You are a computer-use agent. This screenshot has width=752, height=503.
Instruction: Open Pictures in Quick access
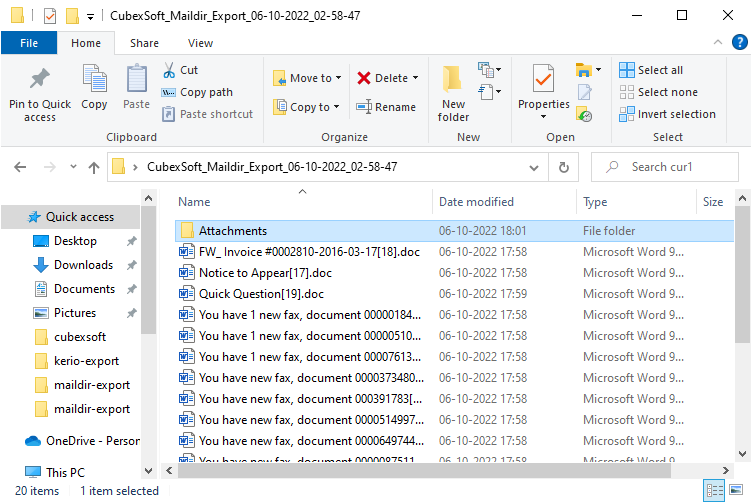[75, 313]
